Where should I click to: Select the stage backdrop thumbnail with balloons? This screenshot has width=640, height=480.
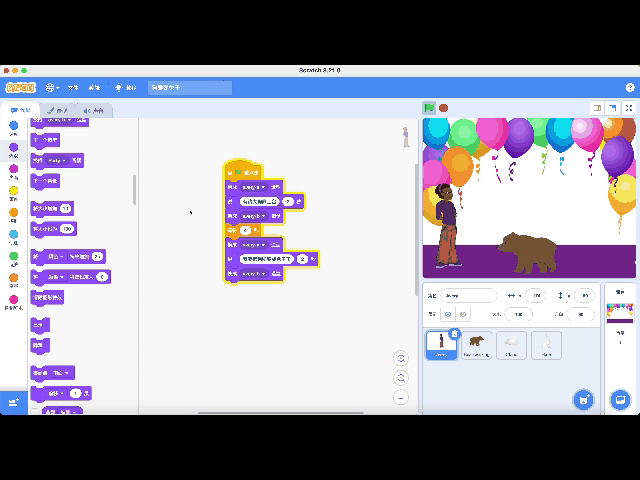(620, 313)
